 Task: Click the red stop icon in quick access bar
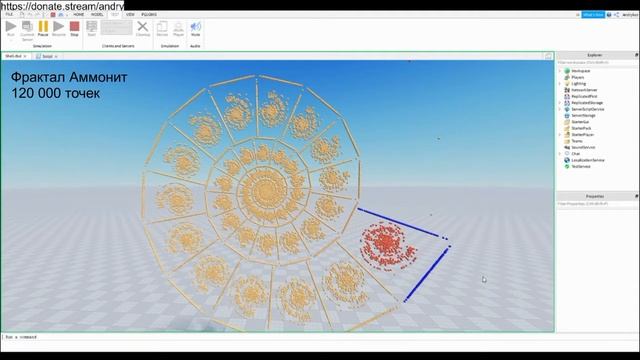53,15
